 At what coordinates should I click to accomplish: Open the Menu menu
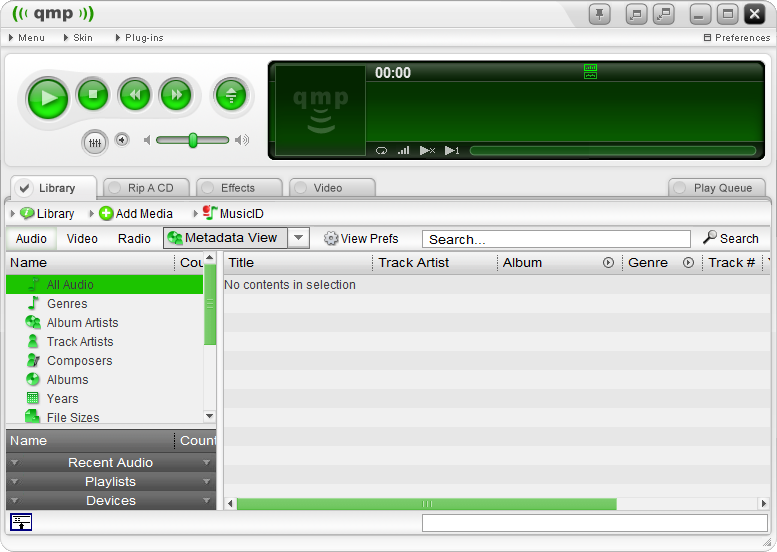click(x=27, y=38)
